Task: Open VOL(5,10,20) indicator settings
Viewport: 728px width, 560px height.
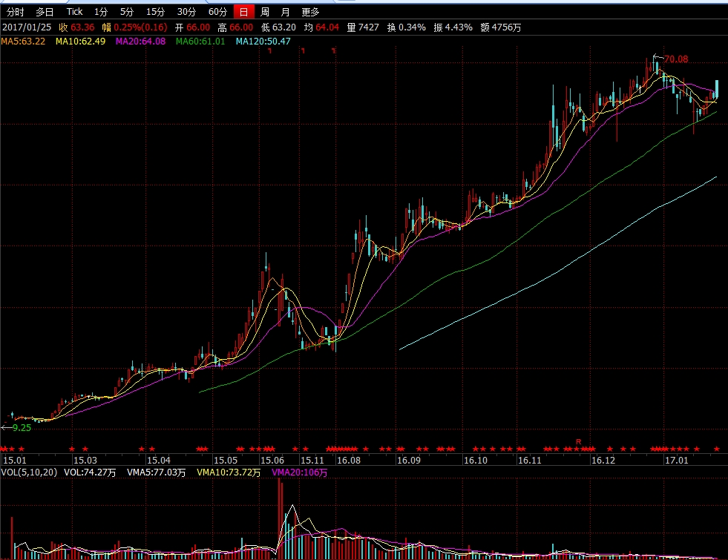Action: pyautogui.click(x=28, y=472)
